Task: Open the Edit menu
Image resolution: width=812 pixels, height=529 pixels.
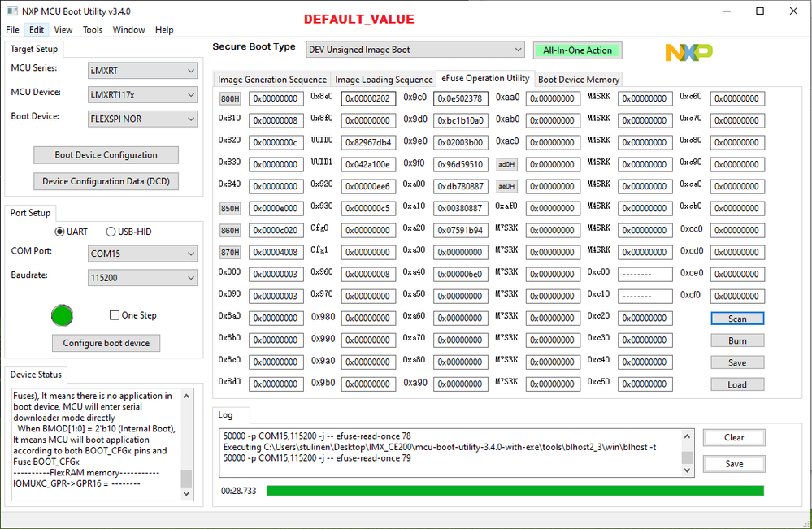Action: click(37, 29)
